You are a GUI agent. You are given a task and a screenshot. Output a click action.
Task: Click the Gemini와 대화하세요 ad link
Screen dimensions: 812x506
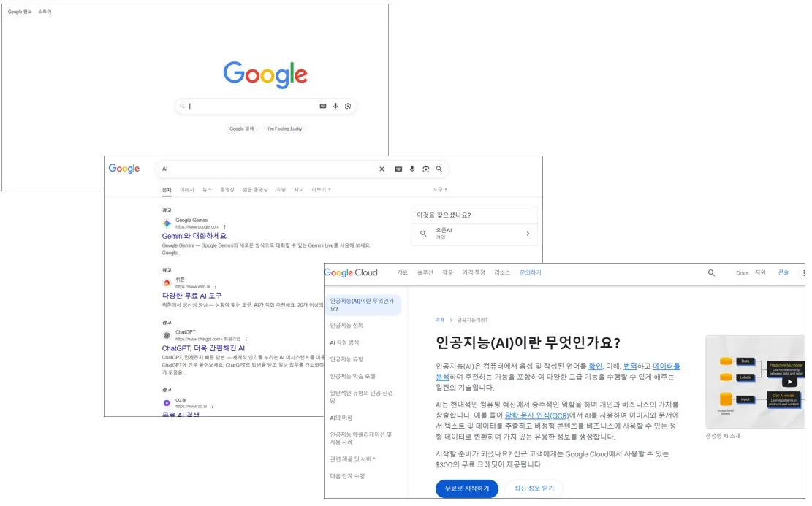[194, 236]
